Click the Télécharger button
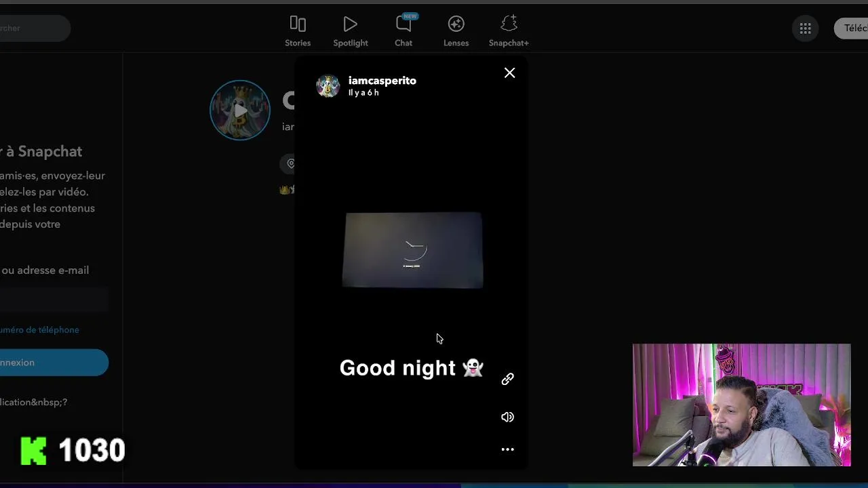The width and height of the screenshot is (868, 488). (x=852, y=28)
